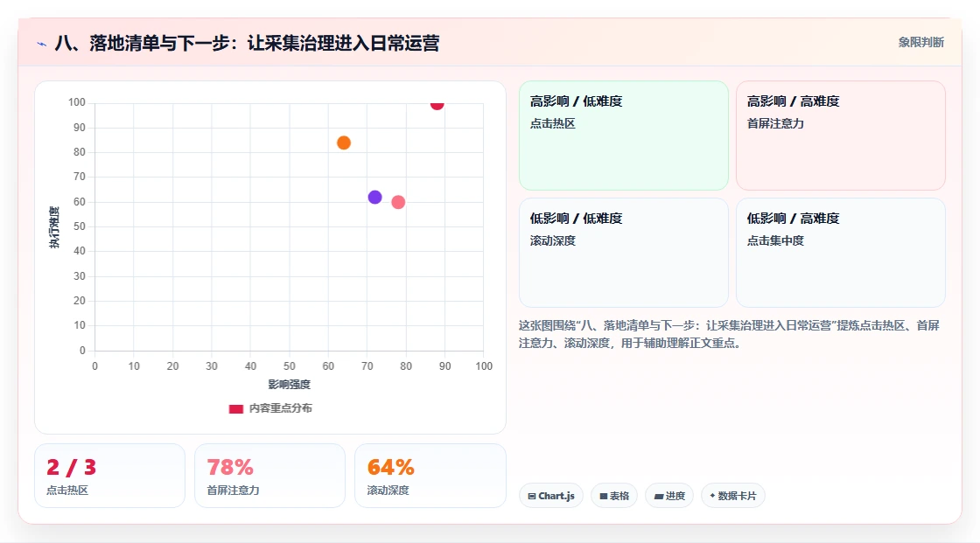Viewport: 980px width, 543px height.
Task: Click the Chart.js tag chip
Action: click(x=551, y=496)
